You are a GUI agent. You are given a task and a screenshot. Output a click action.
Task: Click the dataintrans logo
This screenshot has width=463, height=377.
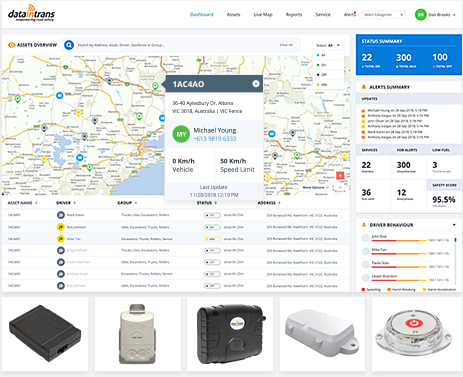(x=32, y=13)
